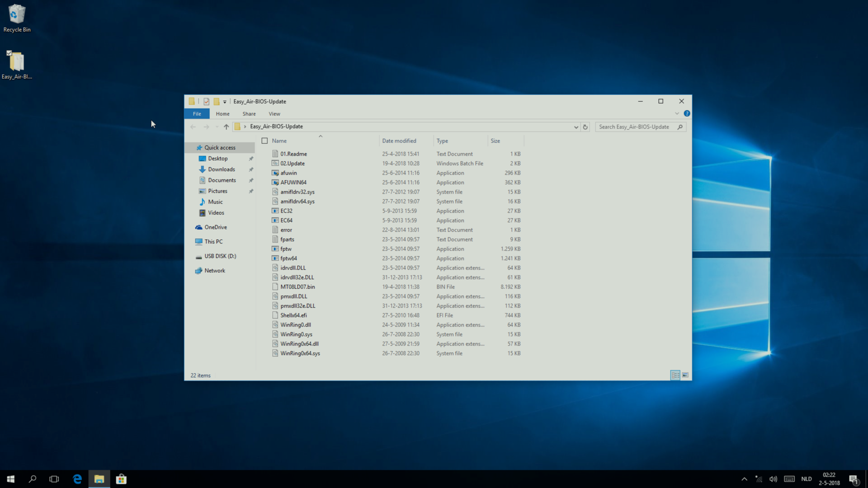Viewport: 868px width, 488px height.
Task: Click the search magnifier icon in Explorer
Action: pos(680,127)
